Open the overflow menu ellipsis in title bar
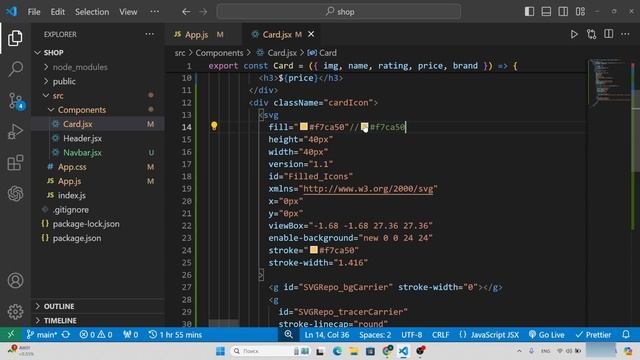The height and width of the screenshot is (360, 640). [x=154, y=11]
